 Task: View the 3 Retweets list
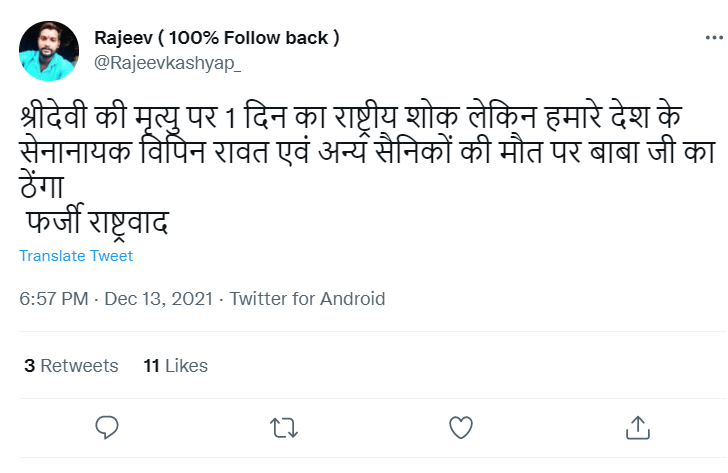tap(70, 366)
